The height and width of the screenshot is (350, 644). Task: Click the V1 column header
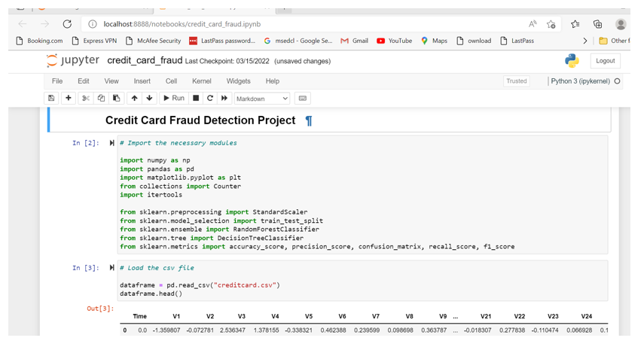point(176,316)
